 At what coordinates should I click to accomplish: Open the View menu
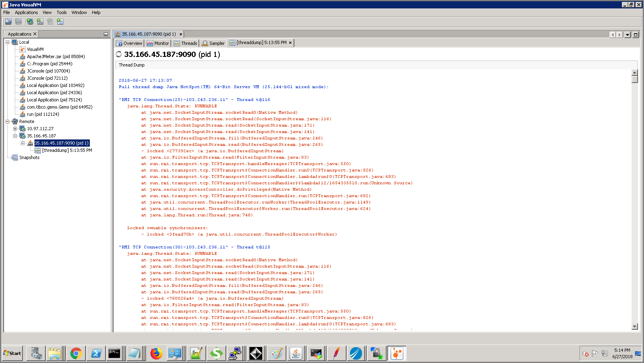(x=47, y=12)
